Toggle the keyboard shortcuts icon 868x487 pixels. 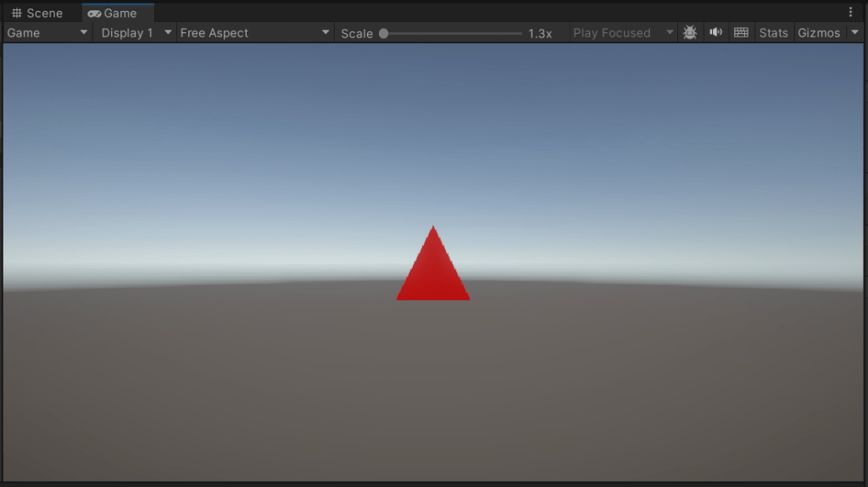(x=741, y=33)
